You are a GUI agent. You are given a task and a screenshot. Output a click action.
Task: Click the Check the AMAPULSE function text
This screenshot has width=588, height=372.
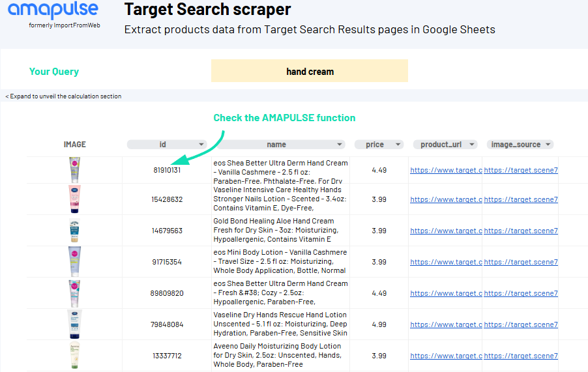coord(284,118)
